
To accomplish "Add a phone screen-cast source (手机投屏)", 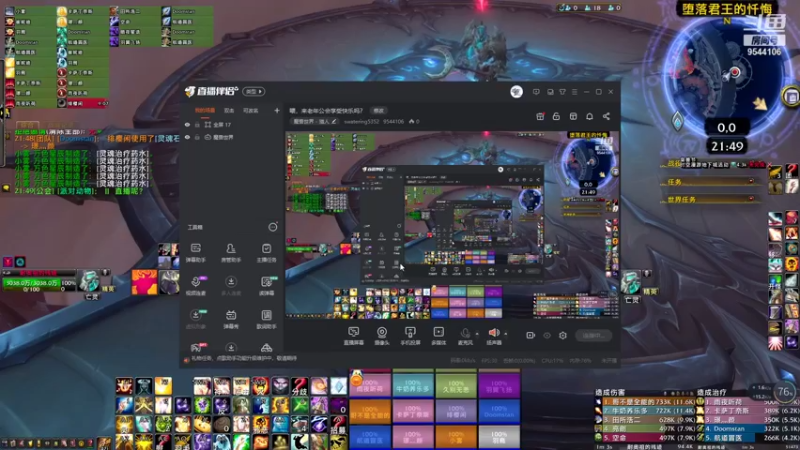I will click(410, 336).
